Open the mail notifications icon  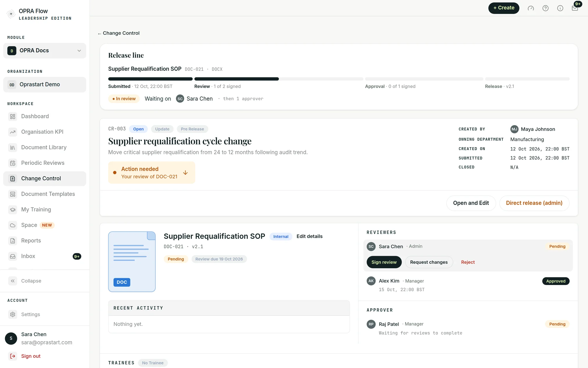575,8
